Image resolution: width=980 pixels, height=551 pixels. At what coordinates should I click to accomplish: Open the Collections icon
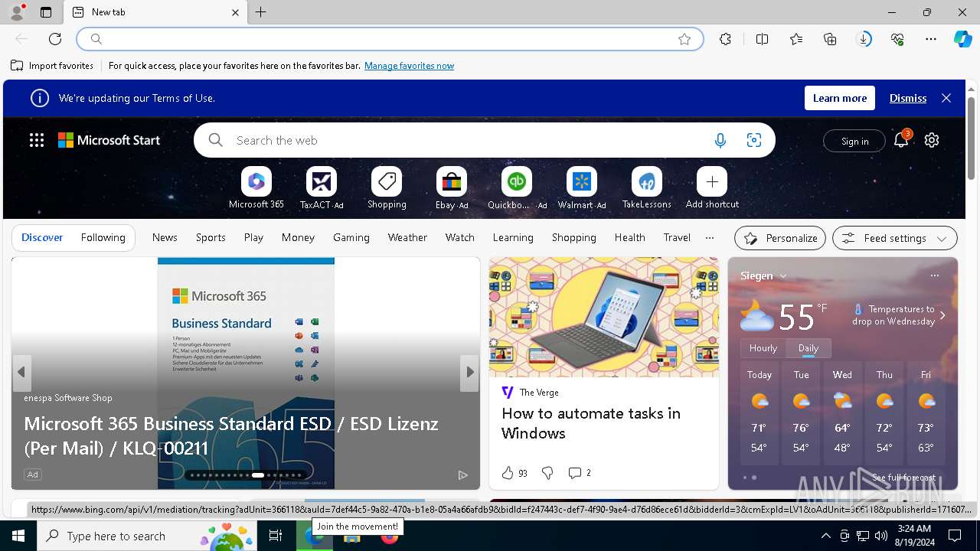tap(830, 39)
